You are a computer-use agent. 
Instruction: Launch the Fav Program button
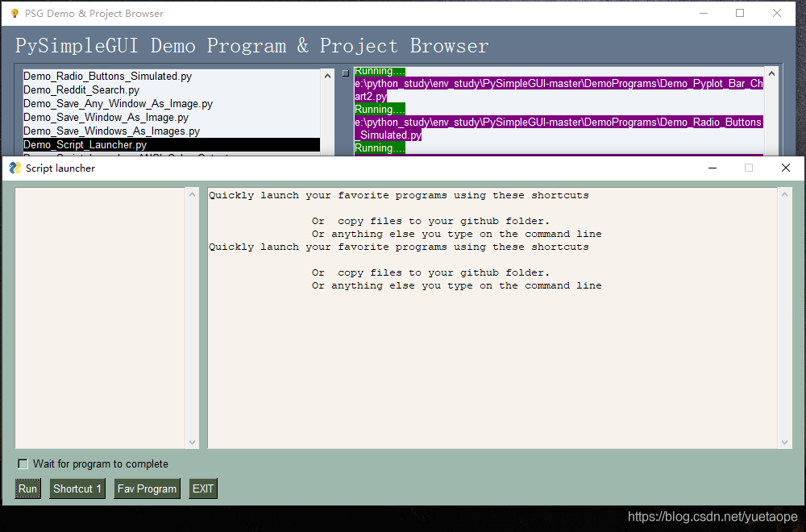point(147,488)
